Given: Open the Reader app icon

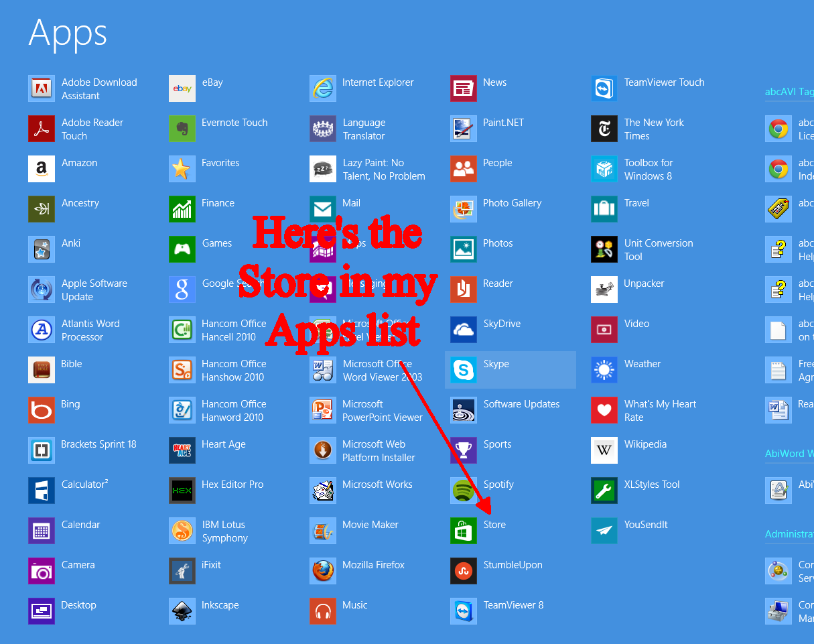Looking at the screenshot, I should click(x=464, y=289).
